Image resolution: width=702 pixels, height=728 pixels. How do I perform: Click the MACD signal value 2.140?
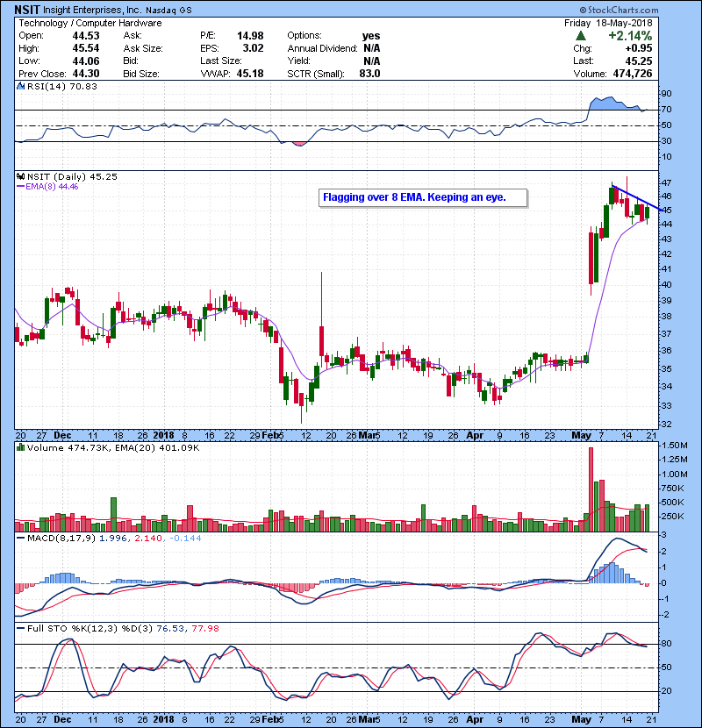pyautogui.click(x=148, y=539)
